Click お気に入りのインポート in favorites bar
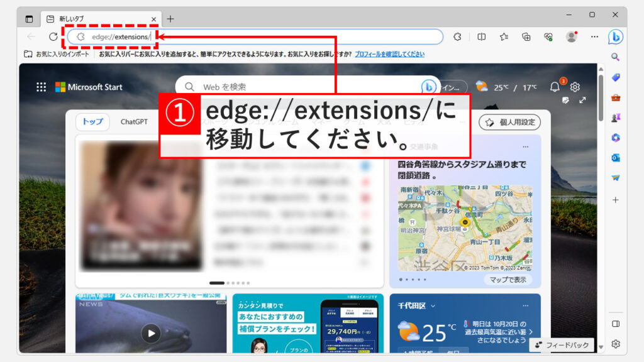Image resolution: width=644 pixels, height=362 pixels. [x=57, y=54]
